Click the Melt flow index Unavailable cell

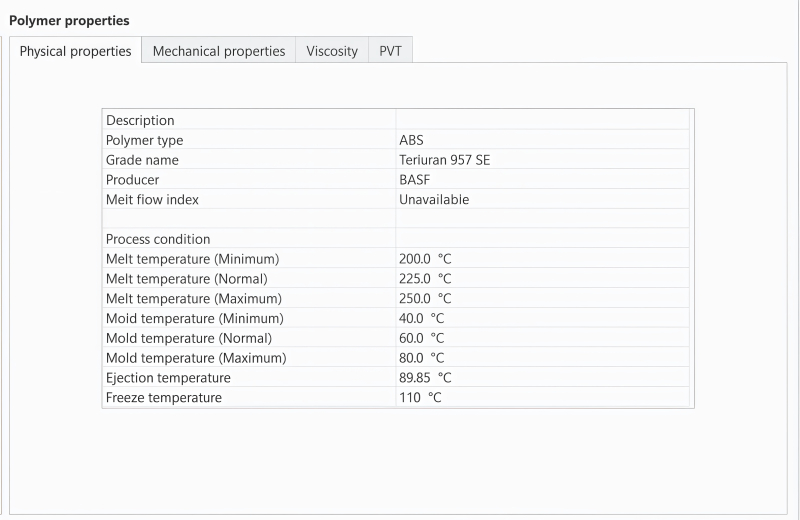[x=434, y=199]
